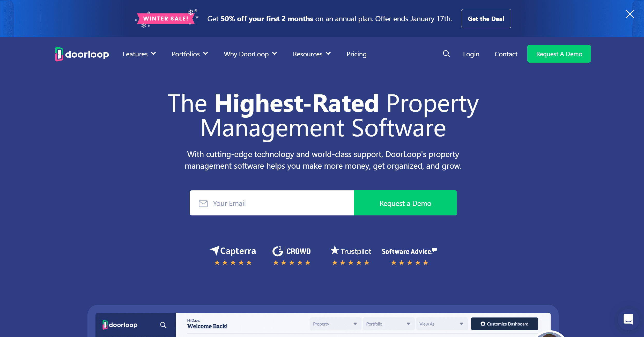The image size is (644, 337).
Task: Click the Your Email input field
Action: point(272,203)
